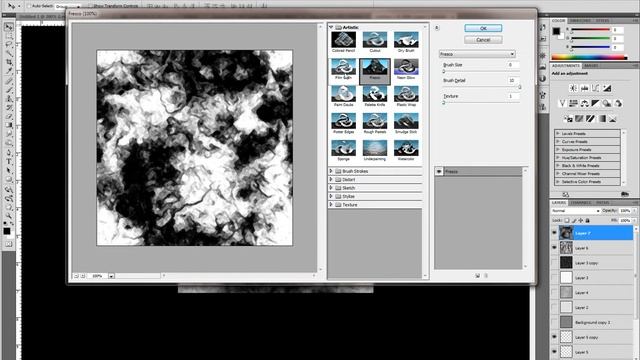Switch to the Styles tab
The height and width of the screenshot is (360, 640).
click(x=603, y=20)
